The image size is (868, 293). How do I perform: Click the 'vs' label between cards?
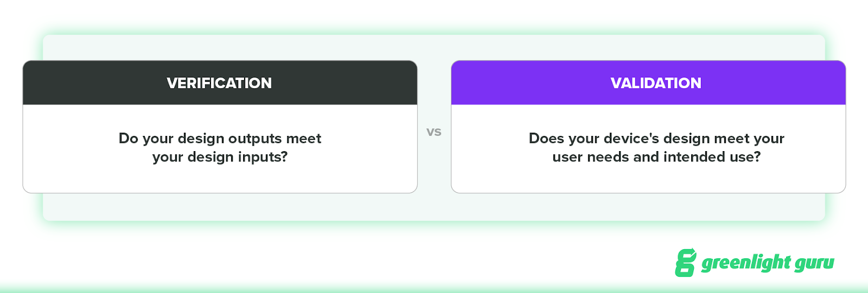pos(433,132)
